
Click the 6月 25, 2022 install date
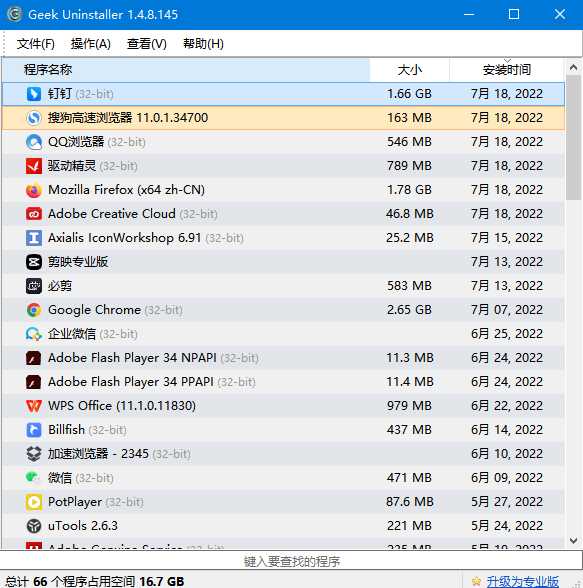coord(507,334)
